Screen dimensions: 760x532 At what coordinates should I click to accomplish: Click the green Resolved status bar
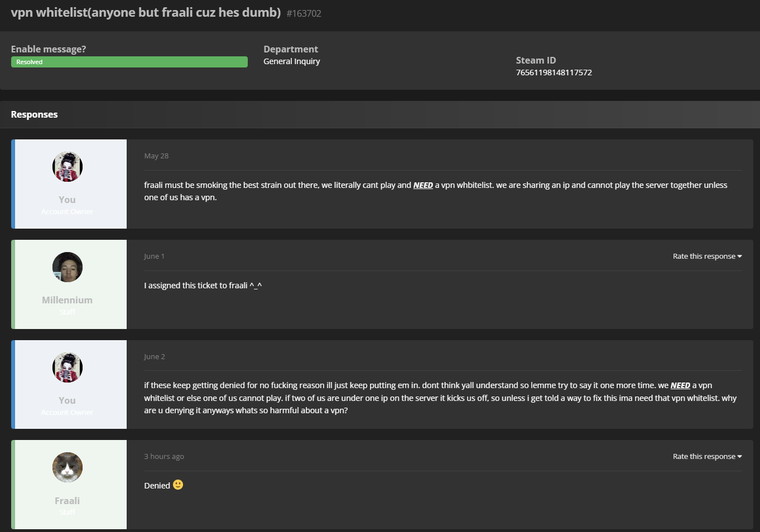click(x=129, y=62)
